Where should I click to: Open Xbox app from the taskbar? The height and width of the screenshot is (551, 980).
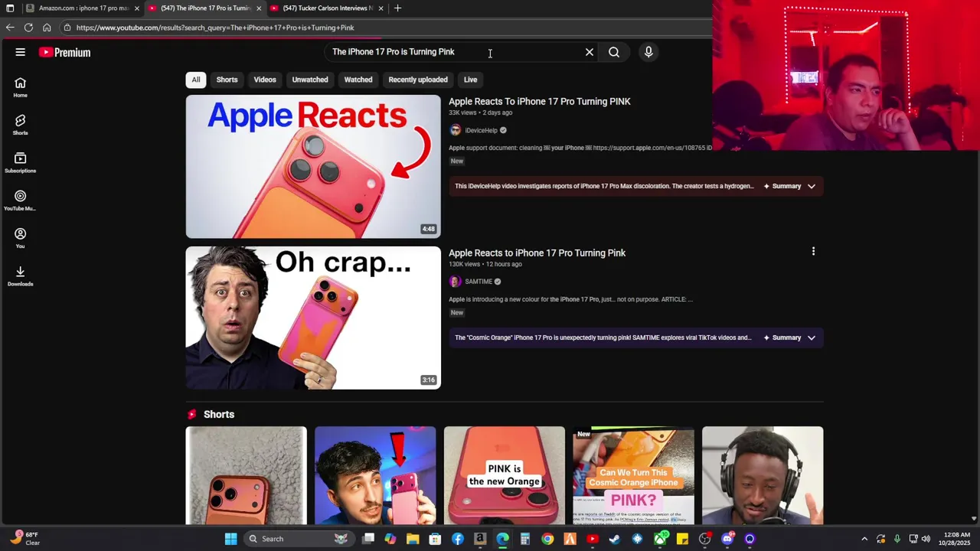point(660,539)
